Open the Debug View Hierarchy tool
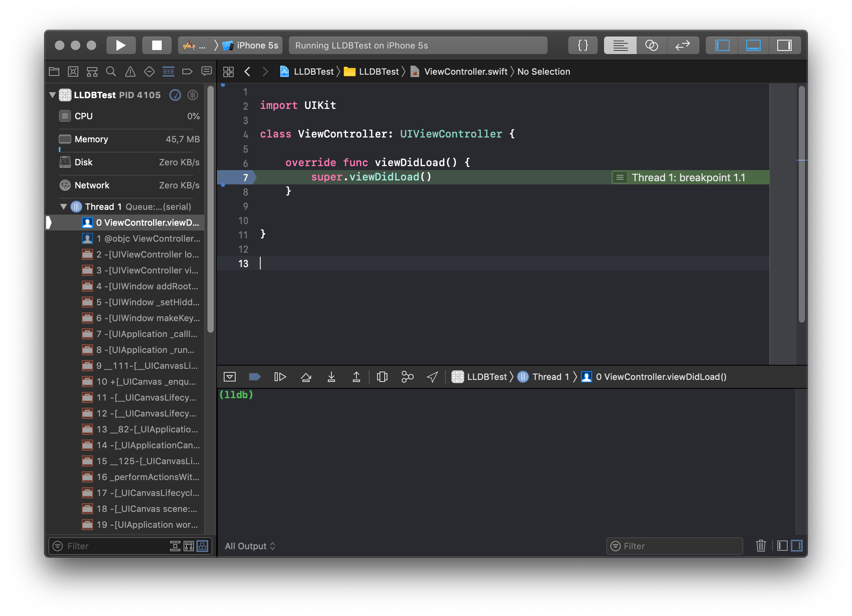852x616 pixels. 382,377
